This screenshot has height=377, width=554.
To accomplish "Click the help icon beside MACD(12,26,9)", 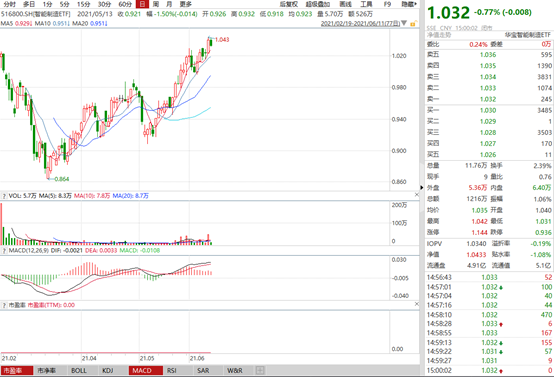I will pyautogui.click(x=4, y=251).
